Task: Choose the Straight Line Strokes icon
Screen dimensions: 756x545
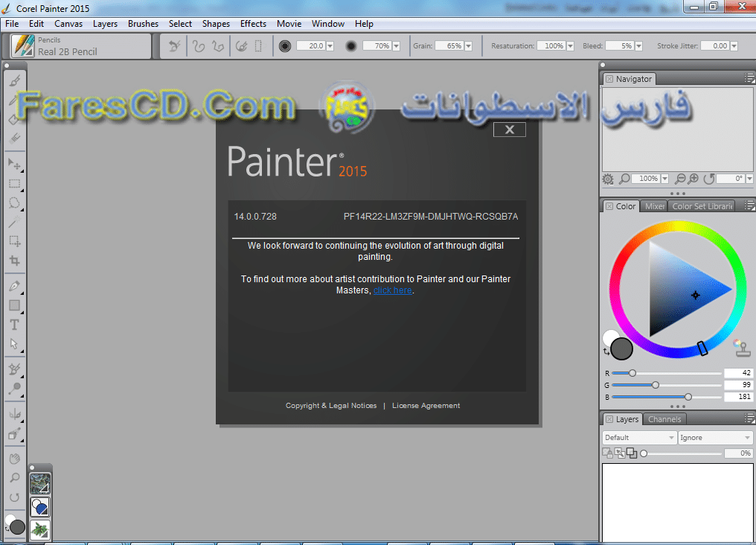Action: 218,46
